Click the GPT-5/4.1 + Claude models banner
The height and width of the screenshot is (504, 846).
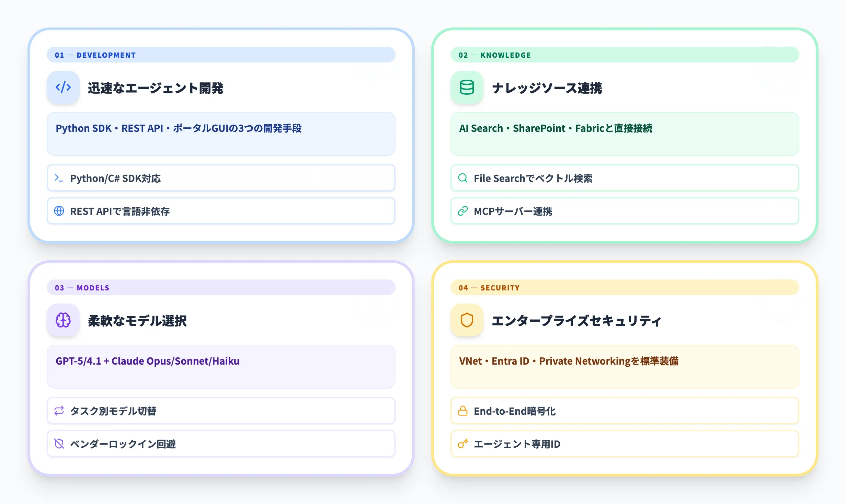tap(221, 367)
